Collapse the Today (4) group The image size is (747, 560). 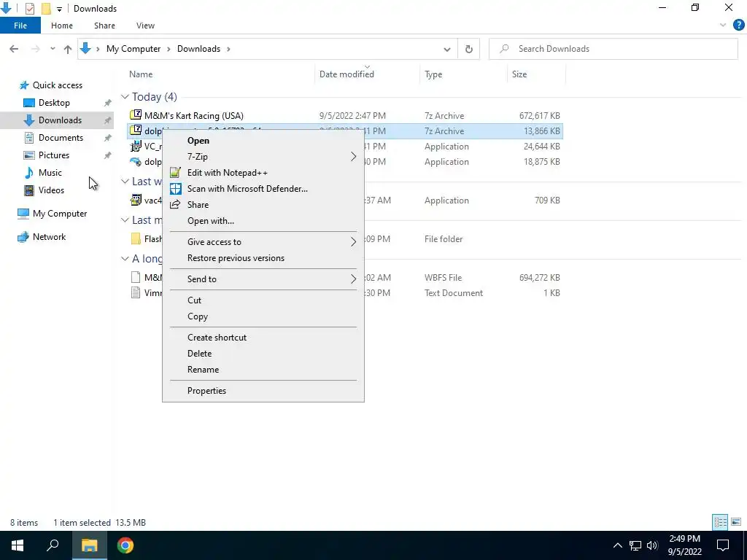[125, 97]
